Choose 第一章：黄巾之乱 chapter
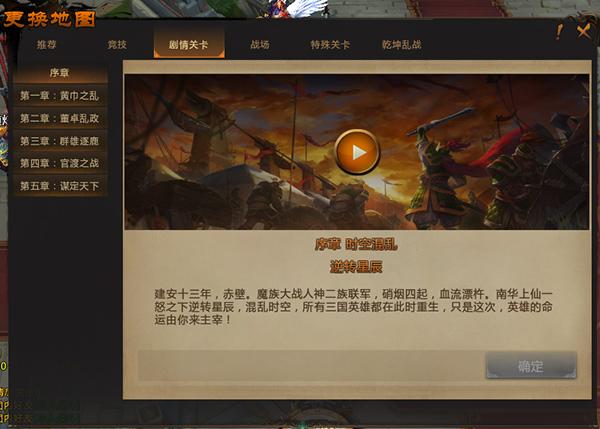600x429 pixels. [x=60, y=96]
